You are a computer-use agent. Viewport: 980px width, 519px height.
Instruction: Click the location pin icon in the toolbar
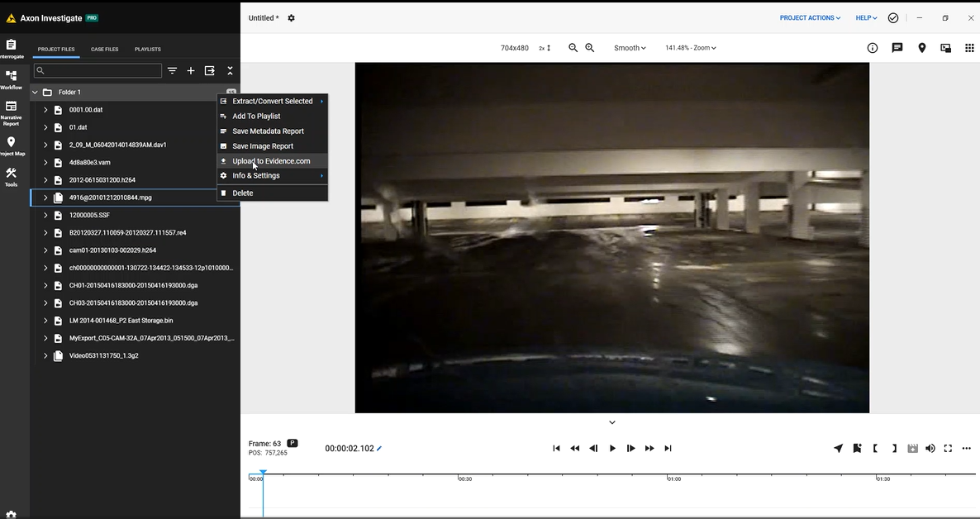pos(921,47)
